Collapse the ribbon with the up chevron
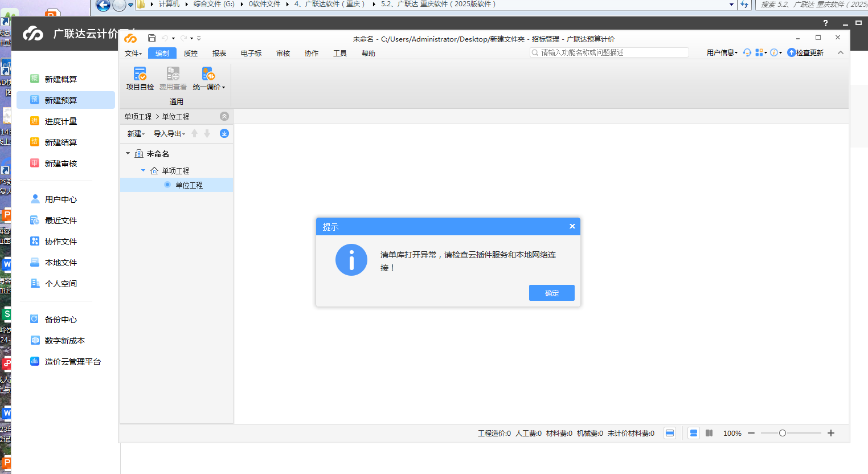The width and height of the screenshot is (868, 474). 841,52
